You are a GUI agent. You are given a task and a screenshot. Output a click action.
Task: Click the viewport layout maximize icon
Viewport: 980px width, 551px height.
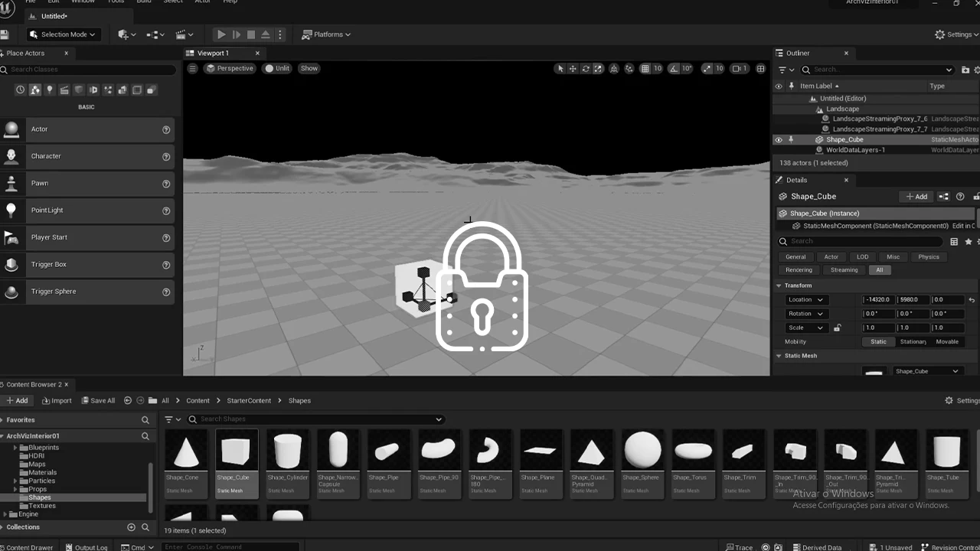pyautogui.click(x=760, y=69)
